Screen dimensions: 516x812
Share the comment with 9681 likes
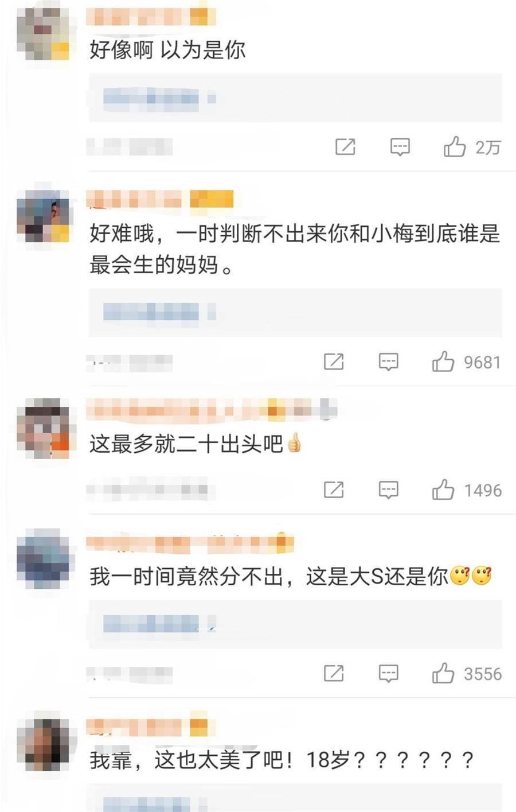(x=334, y=362)
